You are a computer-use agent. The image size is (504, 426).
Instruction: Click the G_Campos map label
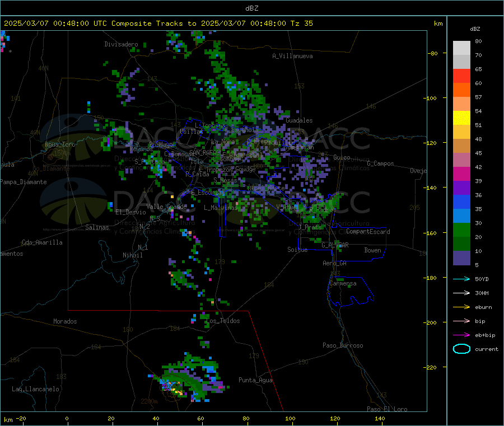[380, 163]
